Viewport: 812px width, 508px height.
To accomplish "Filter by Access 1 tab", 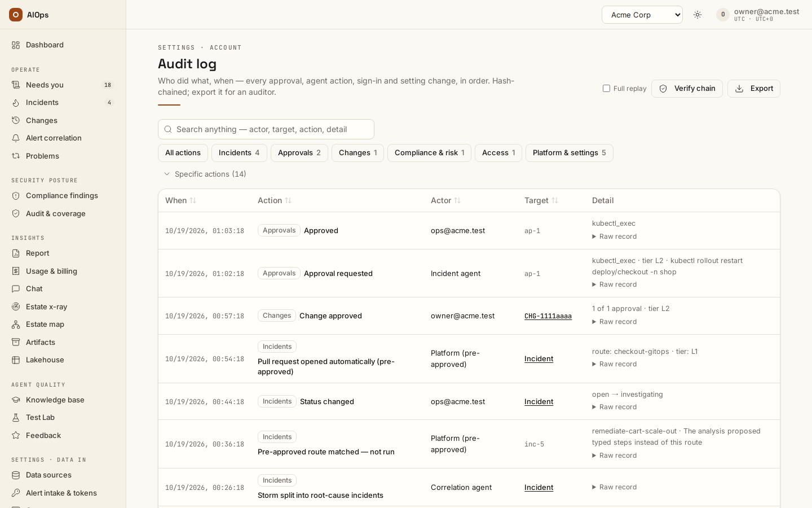I will (498, 153).
